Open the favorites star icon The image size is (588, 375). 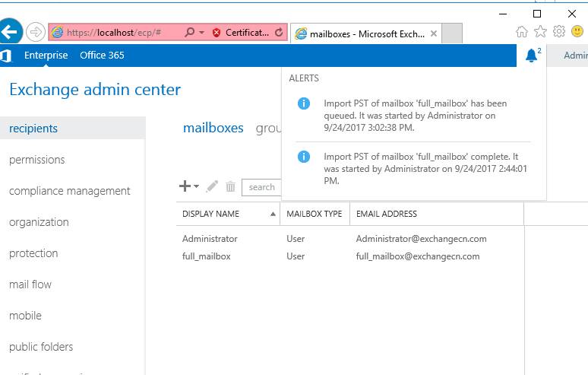click(540, 32)
